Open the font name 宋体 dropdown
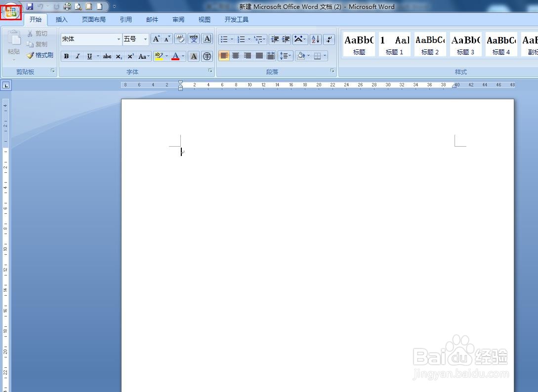 (119, 39)
